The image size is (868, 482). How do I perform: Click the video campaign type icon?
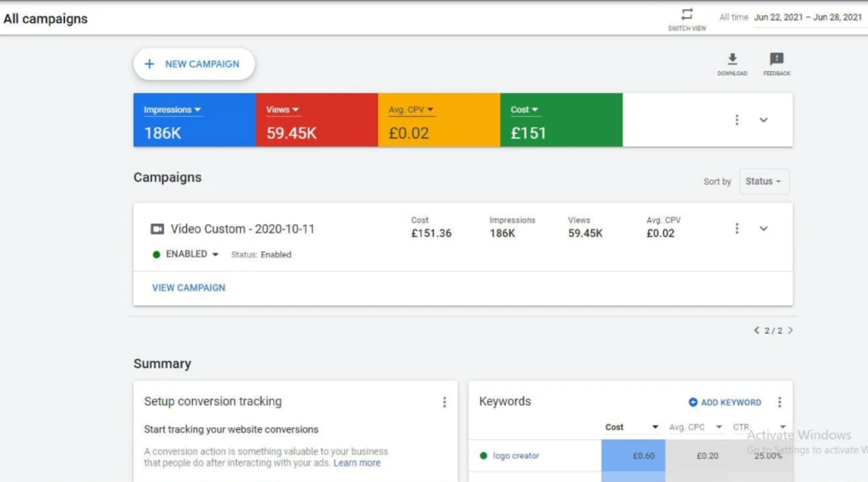tap(157, 229)
